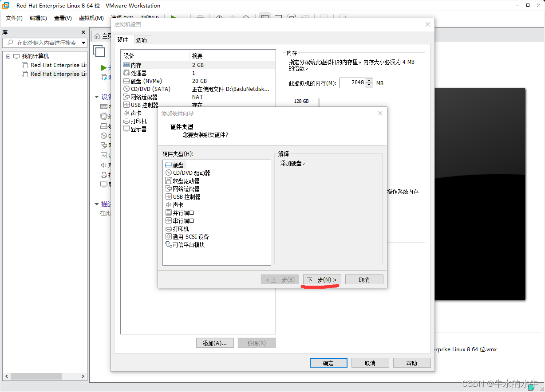Viewport: 545px width, 392px height.
Task: Pick USB 控制器 in the hardware type list
Action: click(x=183, y=197)
